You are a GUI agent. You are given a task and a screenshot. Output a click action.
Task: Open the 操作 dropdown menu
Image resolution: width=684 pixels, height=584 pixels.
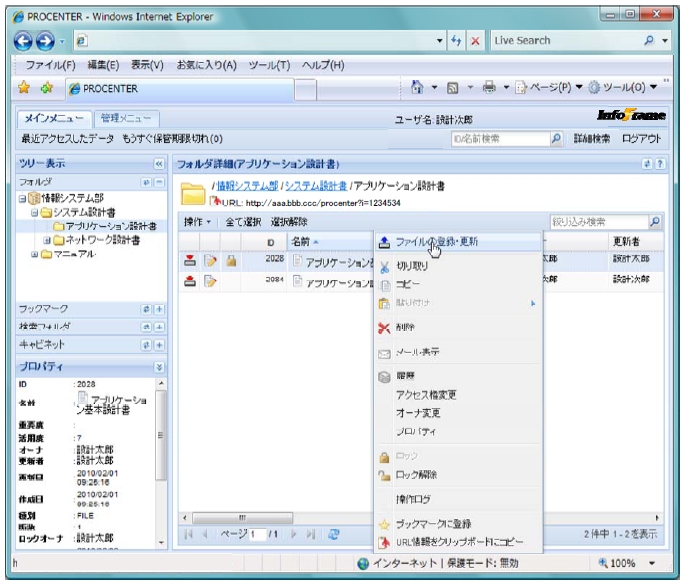click(198, 222)
